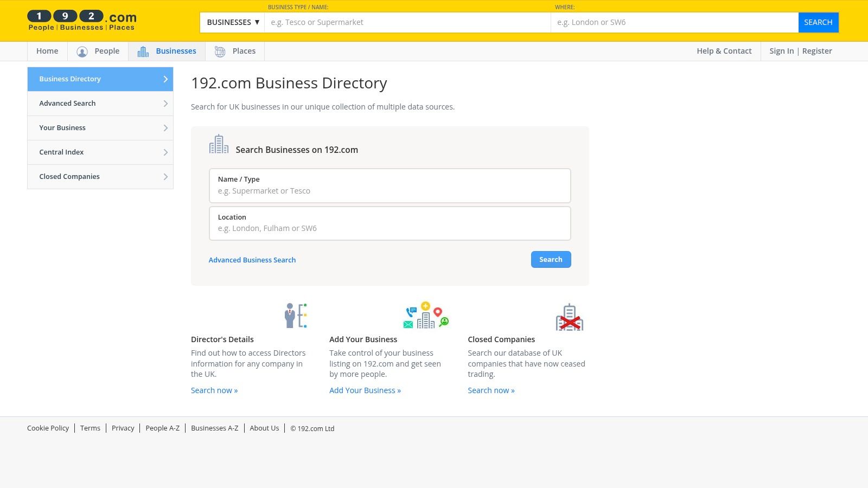Screen dimensions: 868x488
Task: Click the Name / Type input field
Action: pos(390,191)
